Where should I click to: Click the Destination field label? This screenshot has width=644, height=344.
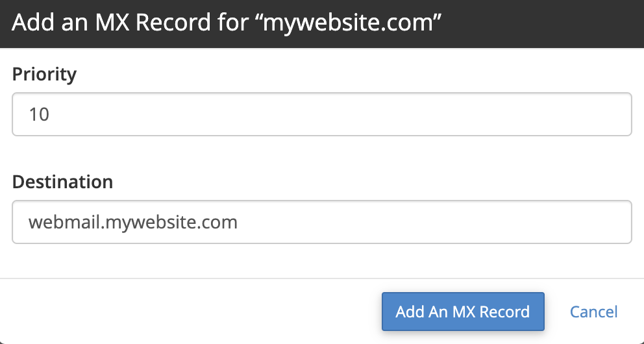point(62,182)
